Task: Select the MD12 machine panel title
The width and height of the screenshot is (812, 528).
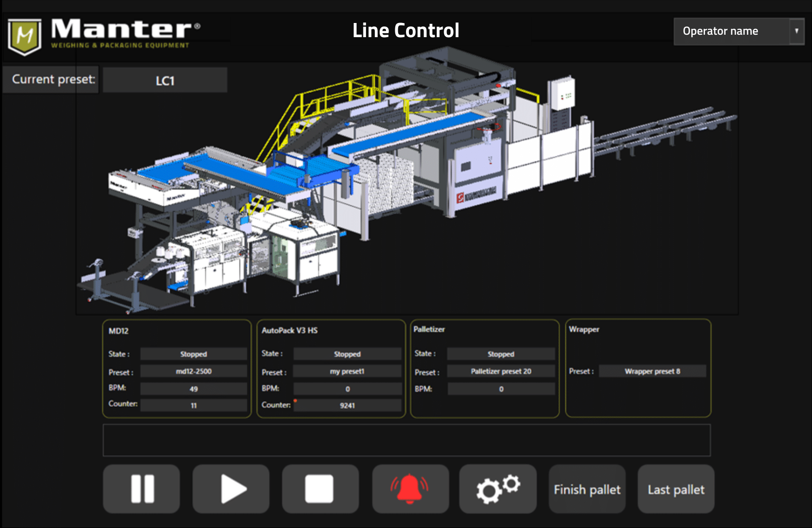Action: pyautogui.click(x=119, y=331)
